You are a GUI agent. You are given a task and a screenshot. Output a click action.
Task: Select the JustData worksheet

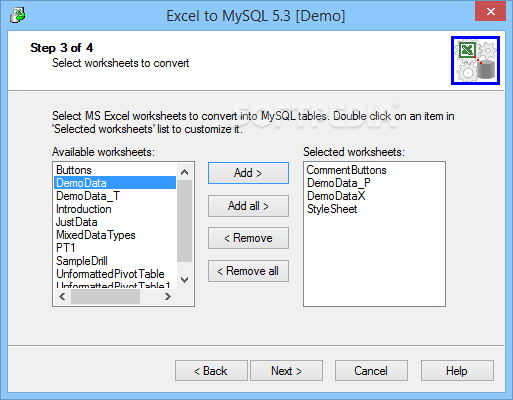click(x=115, y=222)
